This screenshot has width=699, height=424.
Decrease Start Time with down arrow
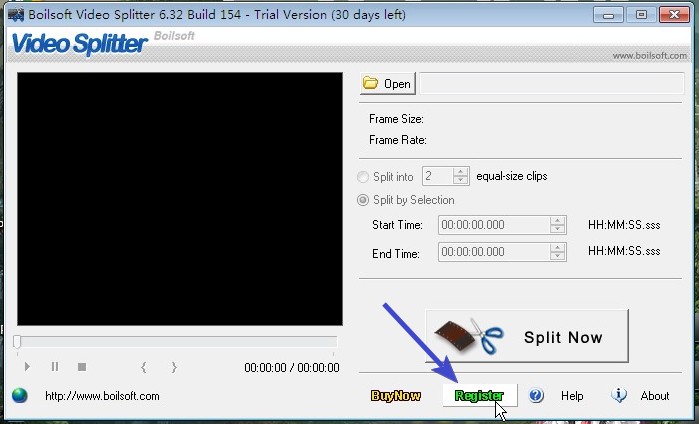point(558,229)
